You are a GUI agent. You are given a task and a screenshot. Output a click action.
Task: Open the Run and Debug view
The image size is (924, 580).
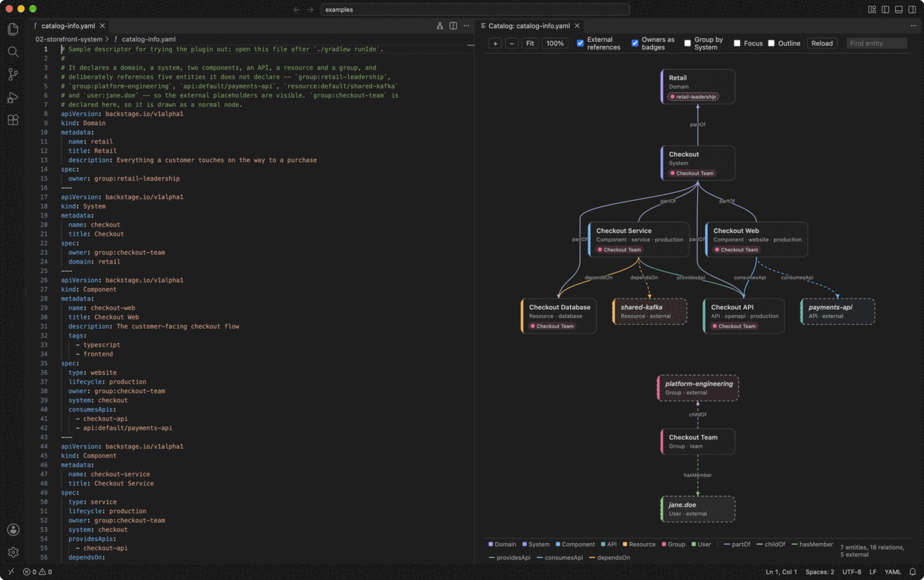click(13, 98)
